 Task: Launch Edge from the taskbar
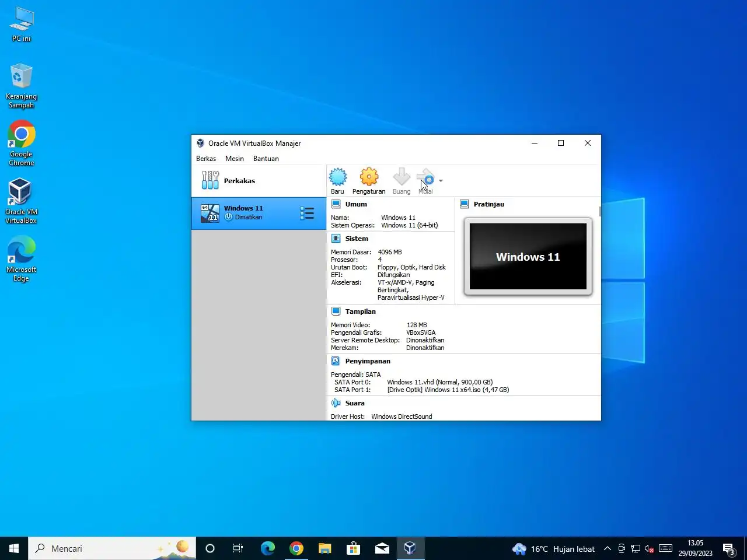(267, 548)
